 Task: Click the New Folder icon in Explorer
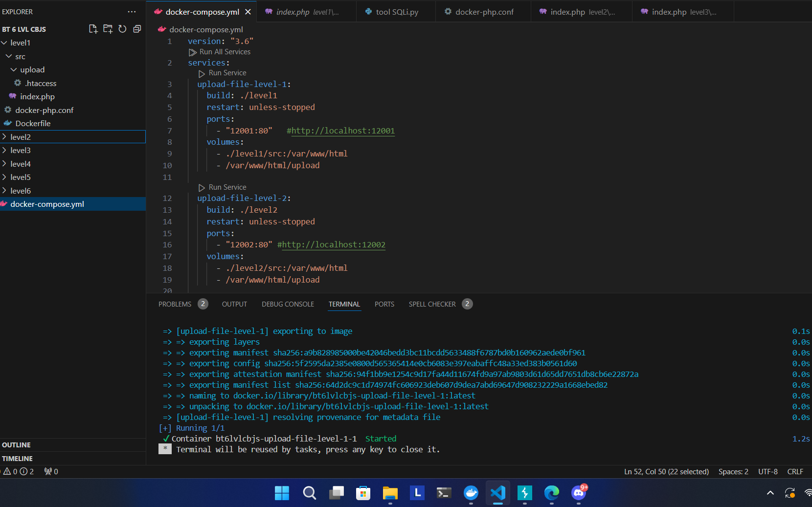pyautogui.click(x=108, y=29)
